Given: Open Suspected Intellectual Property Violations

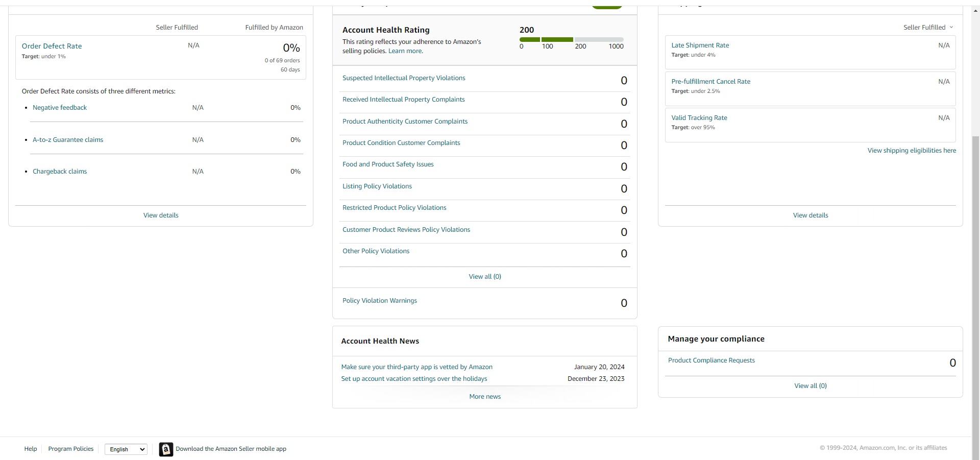Looking at the screenshot, I should [x=404, y=78].
